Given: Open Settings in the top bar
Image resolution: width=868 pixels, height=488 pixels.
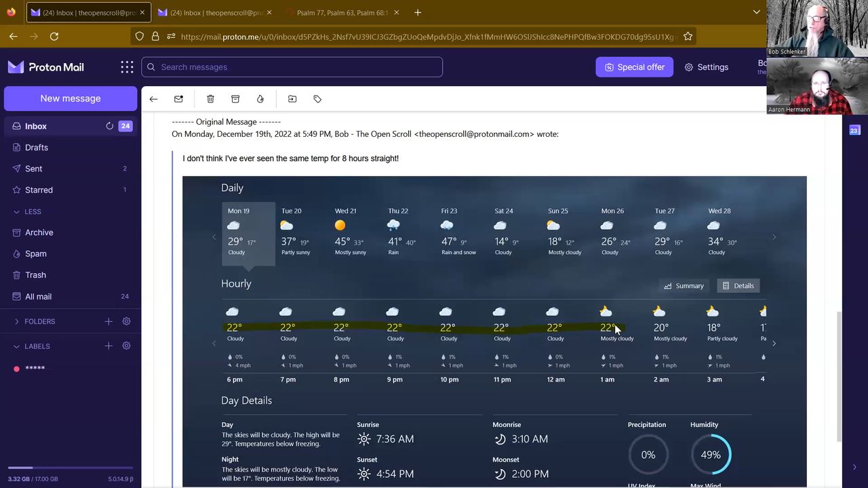Looking at the screenshot, I should pyautogui.click(x=706, y=67).
